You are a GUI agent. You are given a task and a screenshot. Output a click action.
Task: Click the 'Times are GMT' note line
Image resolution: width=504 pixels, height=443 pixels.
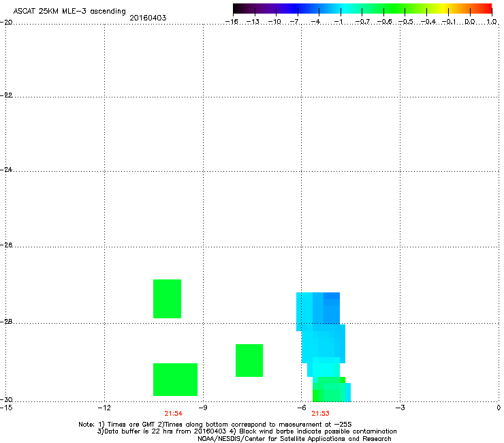215,425
